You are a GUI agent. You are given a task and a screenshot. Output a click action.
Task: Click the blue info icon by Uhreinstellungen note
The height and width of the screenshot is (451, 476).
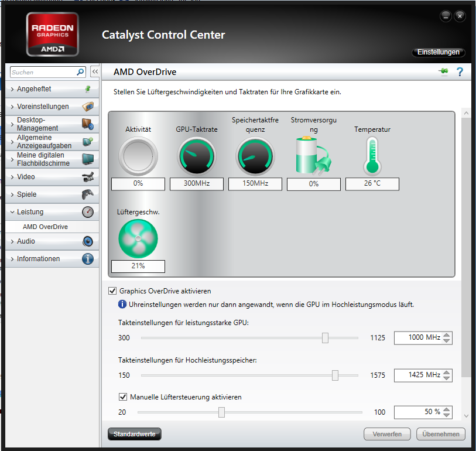tap(122, 304)
